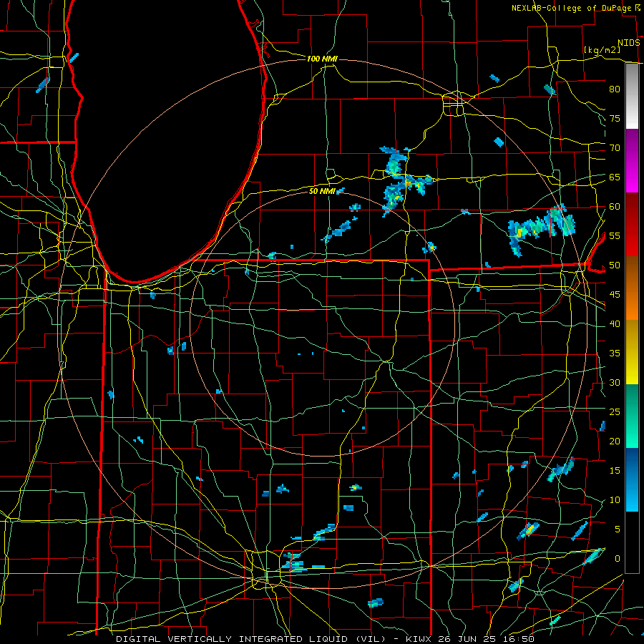Click the 70 value on the scale
The image size is (644, 644).
pos(615,148)
